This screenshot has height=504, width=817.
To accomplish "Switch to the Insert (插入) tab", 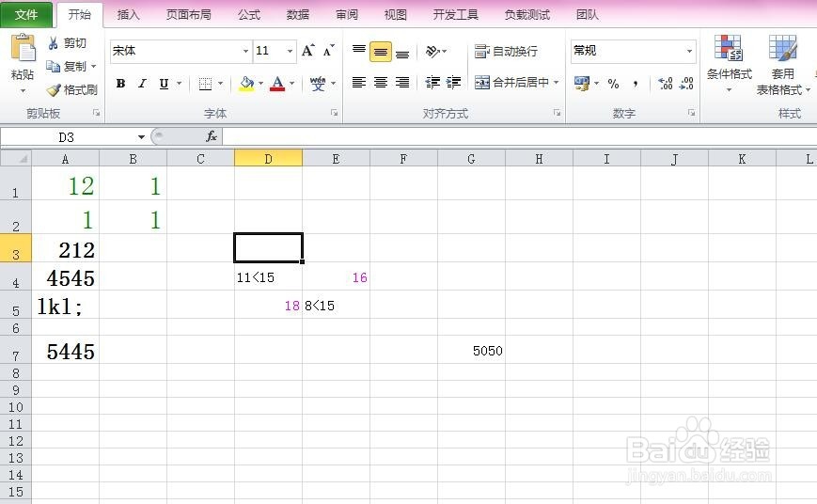I will point(128,15).
